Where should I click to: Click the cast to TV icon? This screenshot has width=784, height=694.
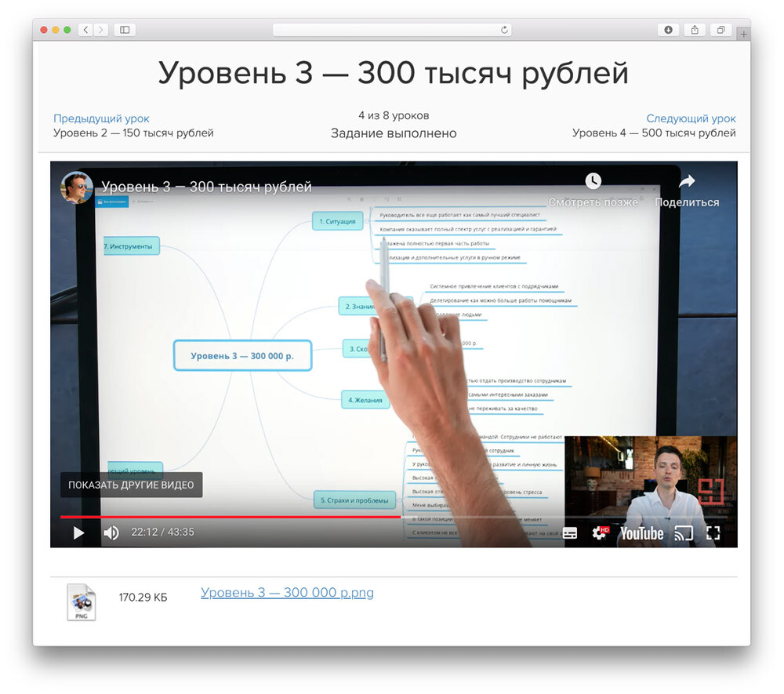684,533
